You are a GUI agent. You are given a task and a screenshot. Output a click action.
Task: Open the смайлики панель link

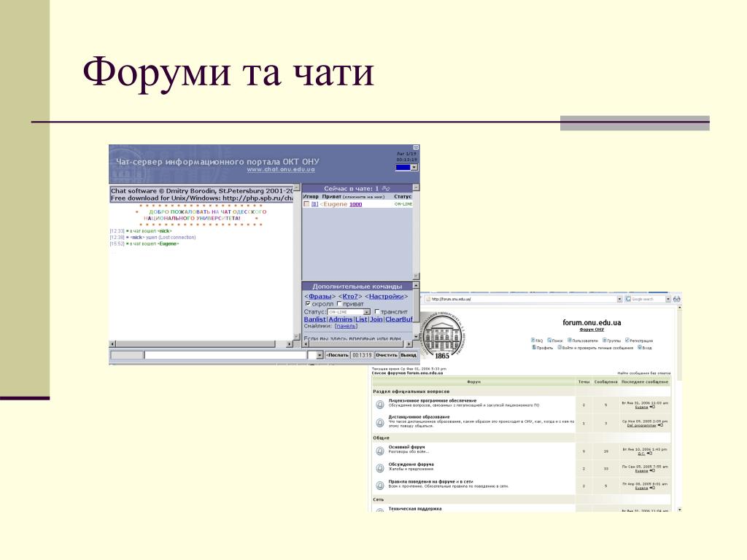pos(346,326)
